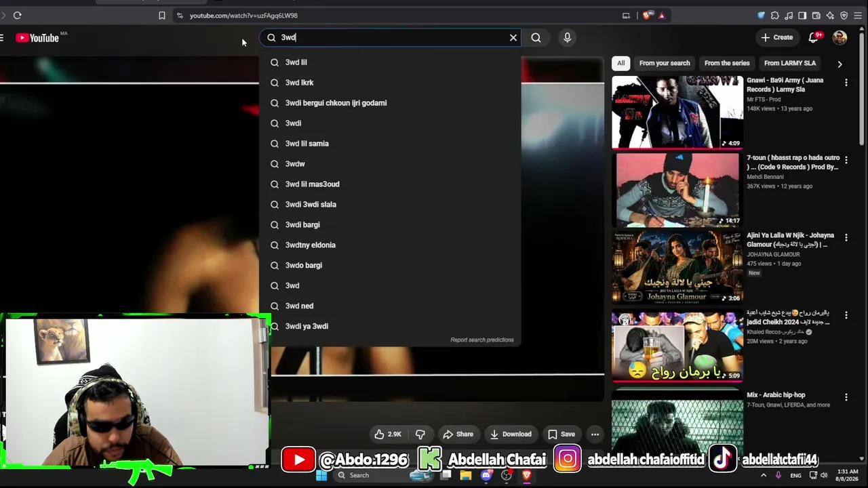Choose the "3wdtny eldonia" suggestion
This screenshot has height=488, width=868.
(x=390, y=245)
